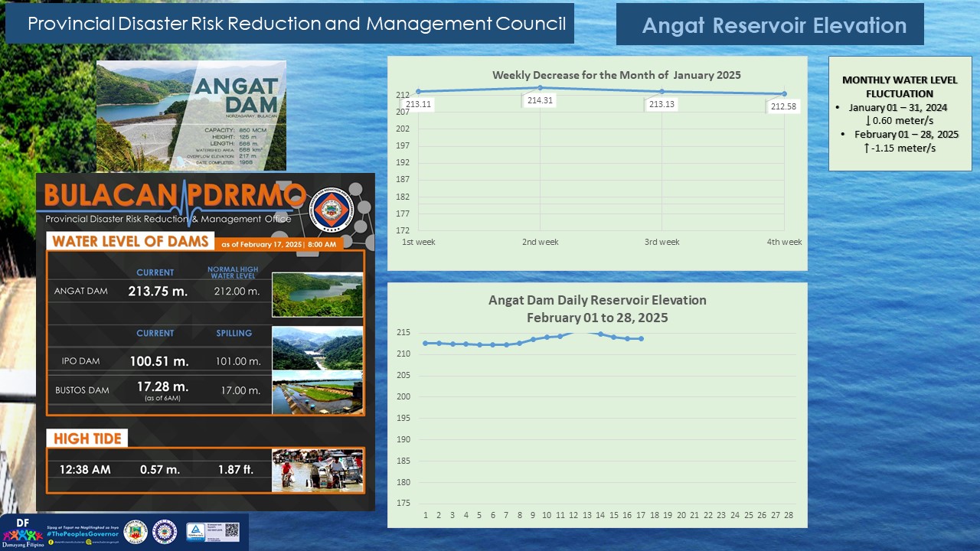Click the HIGH TIDE label

[x=87, y=439]
